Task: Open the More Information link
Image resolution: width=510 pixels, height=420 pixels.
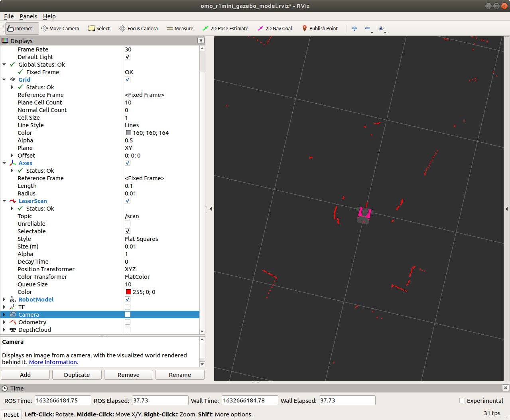Action: (53, 362)
